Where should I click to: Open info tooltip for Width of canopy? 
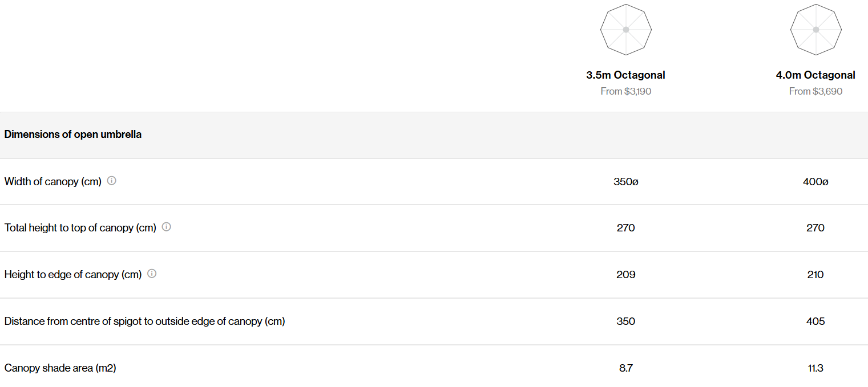pos(112,181)
